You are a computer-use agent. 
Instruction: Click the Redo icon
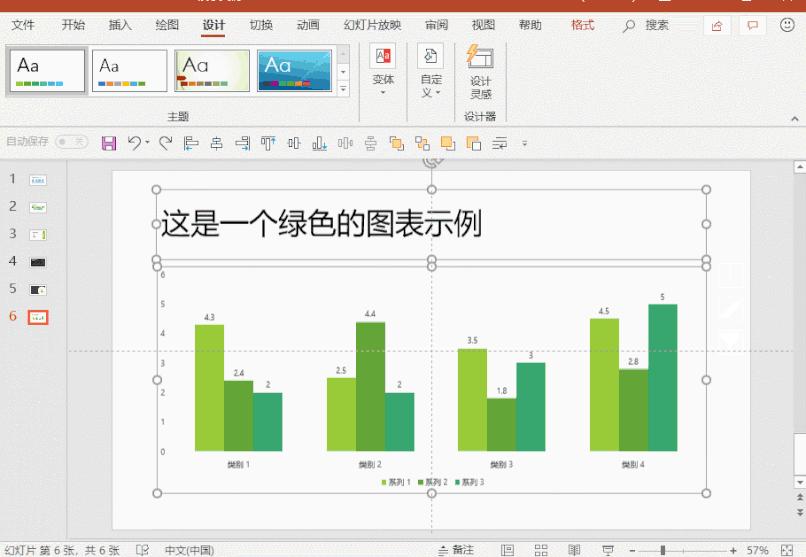tap(166, 143)
